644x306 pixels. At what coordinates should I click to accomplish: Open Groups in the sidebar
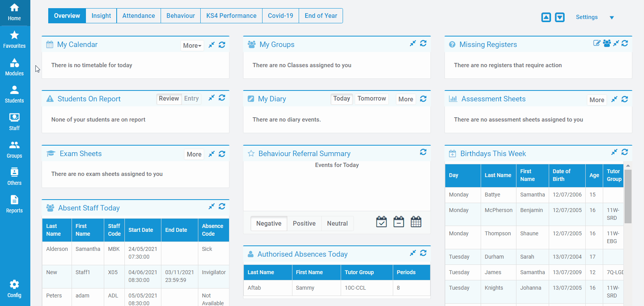point(14,150)
